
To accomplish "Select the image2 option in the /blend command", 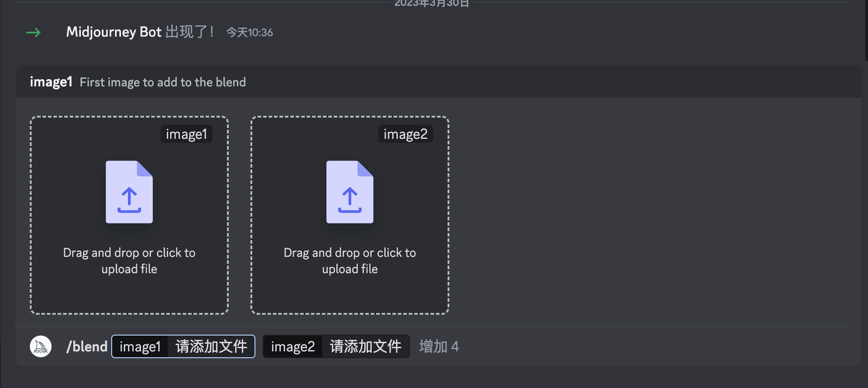I will (x=336, y=346).
